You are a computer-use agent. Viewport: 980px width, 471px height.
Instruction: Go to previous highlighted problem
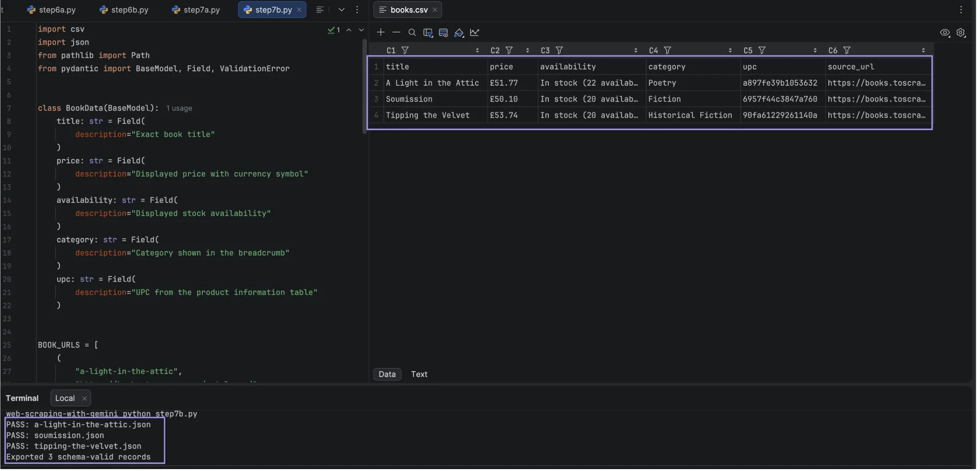(349, 30)
